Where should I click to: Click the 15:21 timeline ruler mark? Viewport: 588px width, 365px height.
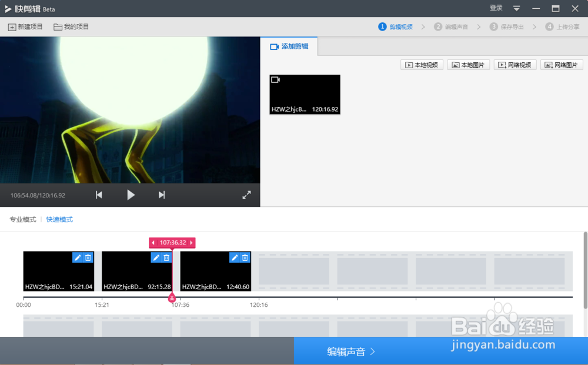pos(102,305)
